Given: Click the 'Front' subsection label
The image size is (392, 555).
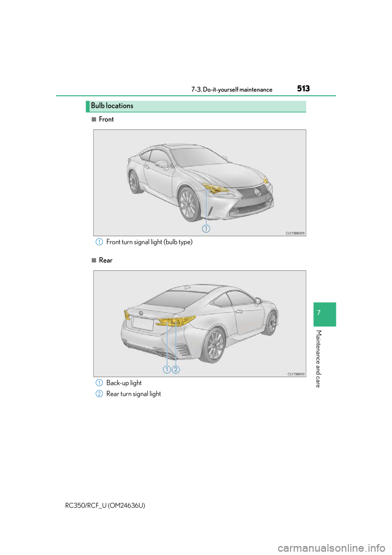Looking at the screenshot, I should 106,119.
